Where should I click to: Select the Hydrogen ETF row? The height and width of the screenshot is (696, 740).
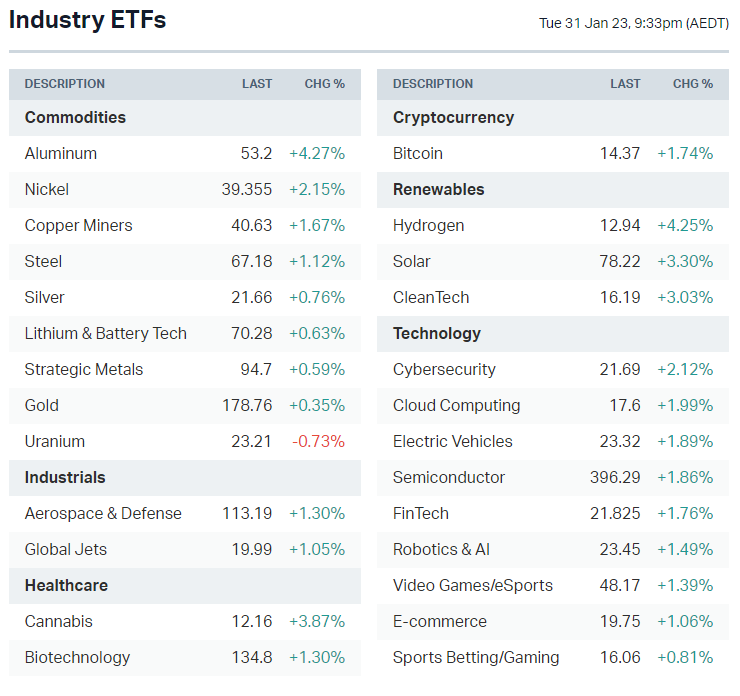coord(428,225)
